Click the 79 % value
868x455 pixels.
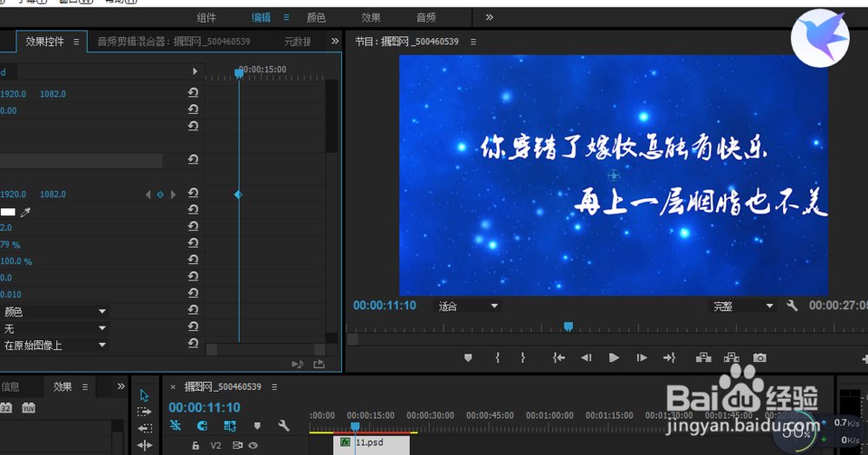[x=10, y=244]
